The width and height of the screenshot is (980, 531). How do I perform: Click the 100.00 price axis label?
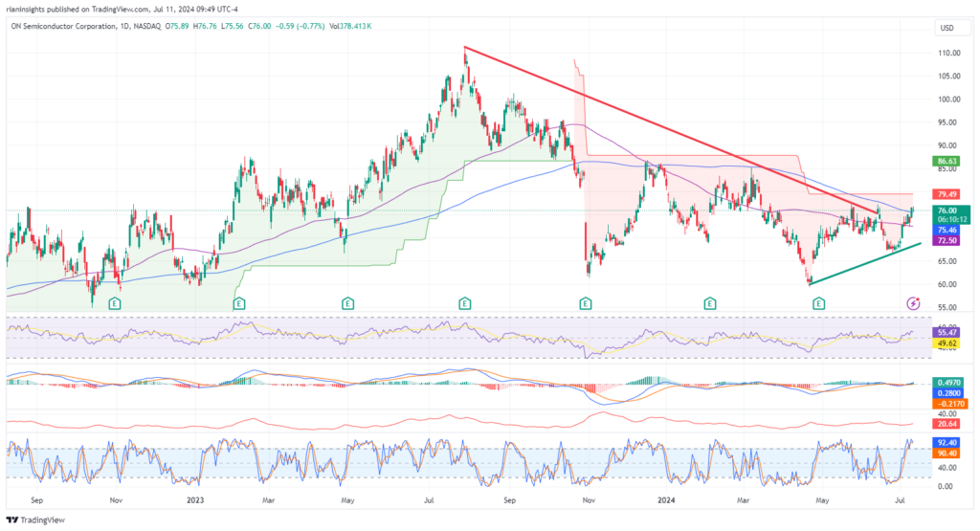tap(948, 100)
